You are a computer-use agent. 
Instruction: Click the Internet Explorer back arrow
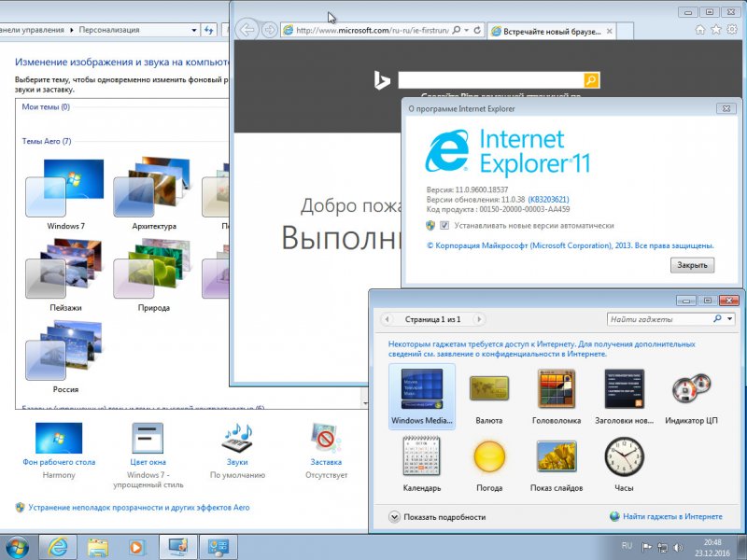pyautogui.click(x=247, y=30)
